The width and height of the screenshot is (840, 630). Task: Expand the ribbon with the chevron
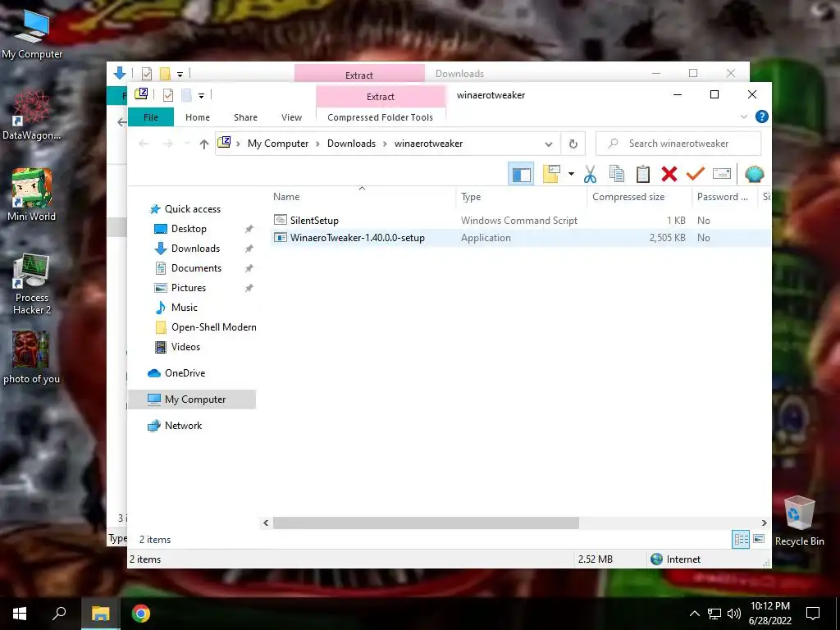(743, 116)
